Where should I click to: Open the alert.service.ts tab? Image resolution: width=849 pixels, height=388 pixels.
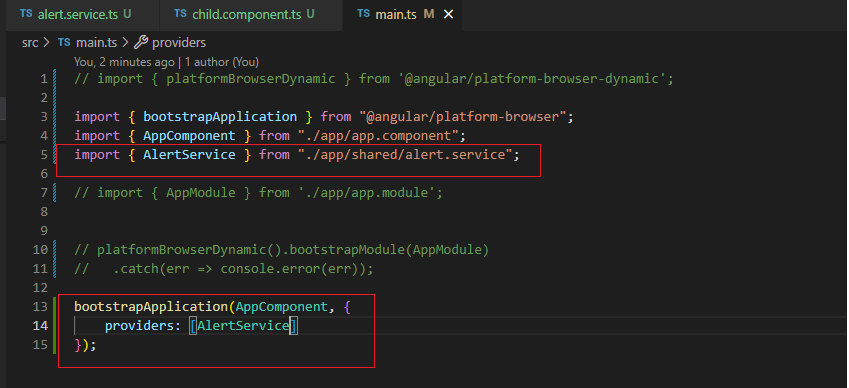(75, 15)
